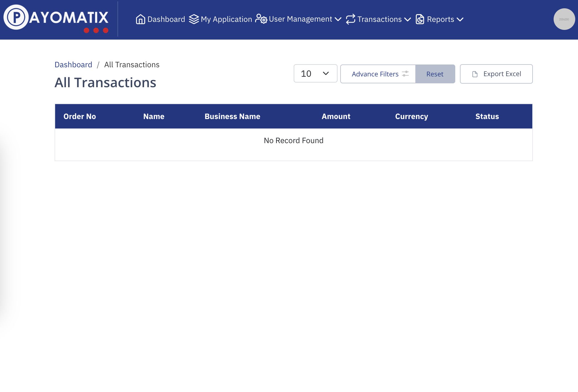Viewport: 578px width, 392px height.
Task: Follow the Dashboard breadcrumb link
Action: [73, 65]
